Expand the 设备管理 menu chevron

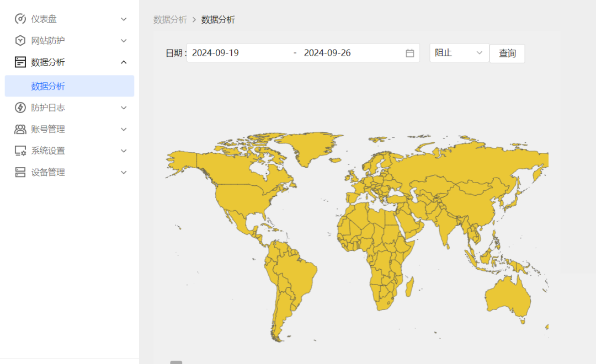124,173
